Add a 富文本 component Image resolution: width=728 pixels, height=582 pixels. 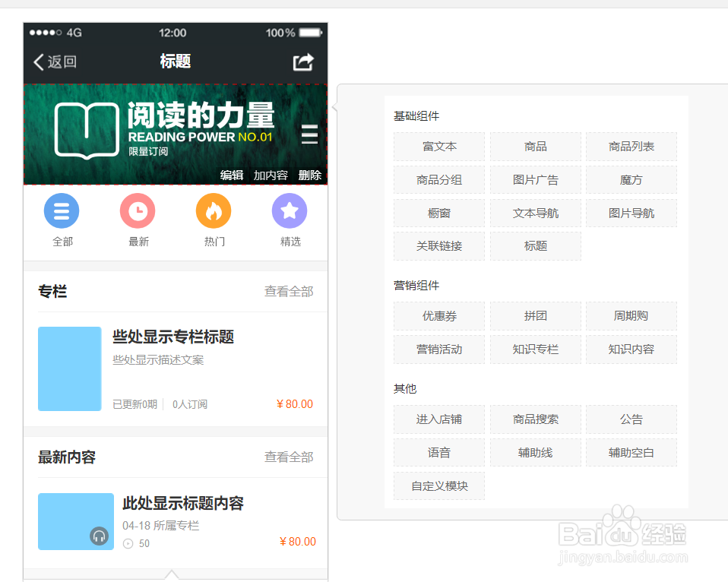(x=438, y=146)
